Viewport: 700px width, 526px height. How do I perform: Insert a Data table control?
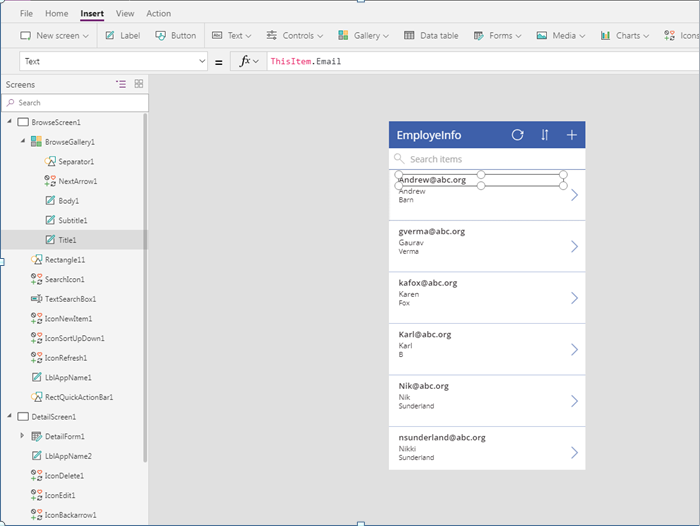[431, 36]
